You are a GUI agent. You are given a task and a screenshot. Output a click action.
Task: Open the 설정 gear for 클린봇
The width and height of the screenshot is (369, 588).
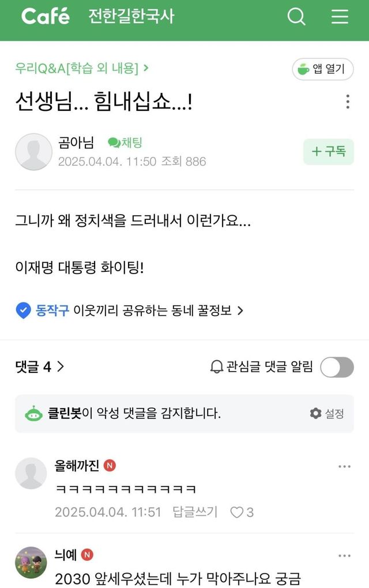(x=315, y=413)
